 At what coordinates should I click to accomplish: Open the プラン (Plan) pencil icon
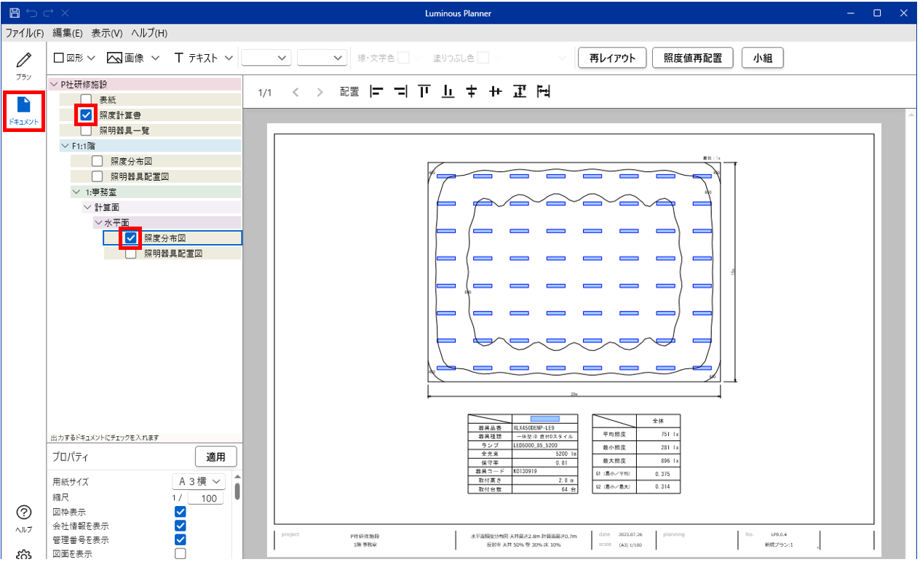23,63
